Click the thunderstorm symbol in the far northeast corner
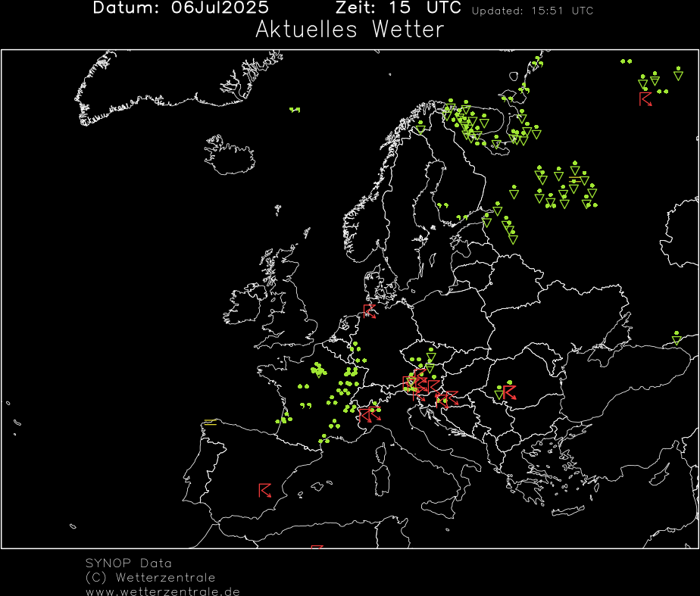This screenshot has height=596, width=700. click(x=645, y=99)
